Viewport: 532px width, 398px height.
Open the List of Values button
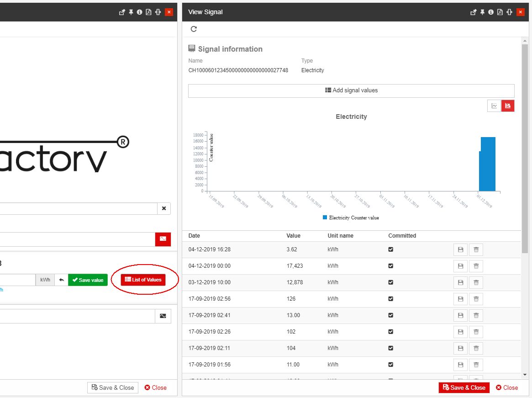tap(143, 280)
